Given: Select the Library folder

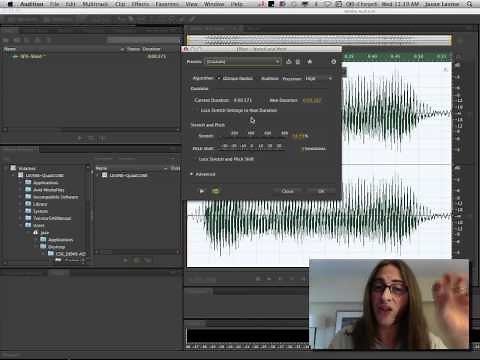Looking at the screenshot, I should pos(36,204).
